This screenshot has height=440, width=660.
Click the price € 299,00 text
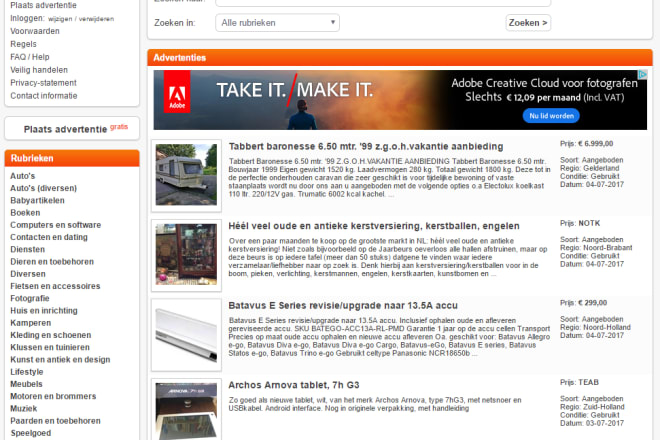tap(593, 303)
